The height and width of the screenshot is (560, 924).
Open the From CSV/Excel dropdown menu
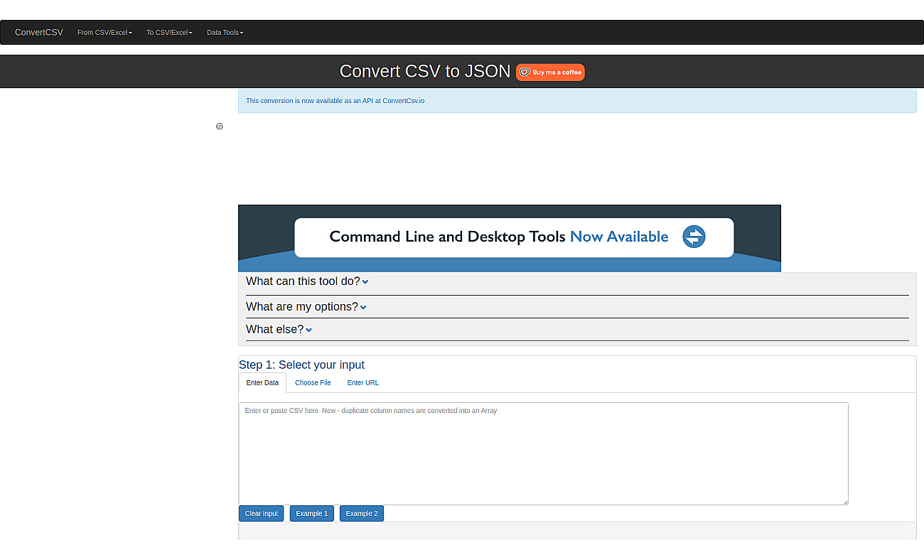click(105, 33)
